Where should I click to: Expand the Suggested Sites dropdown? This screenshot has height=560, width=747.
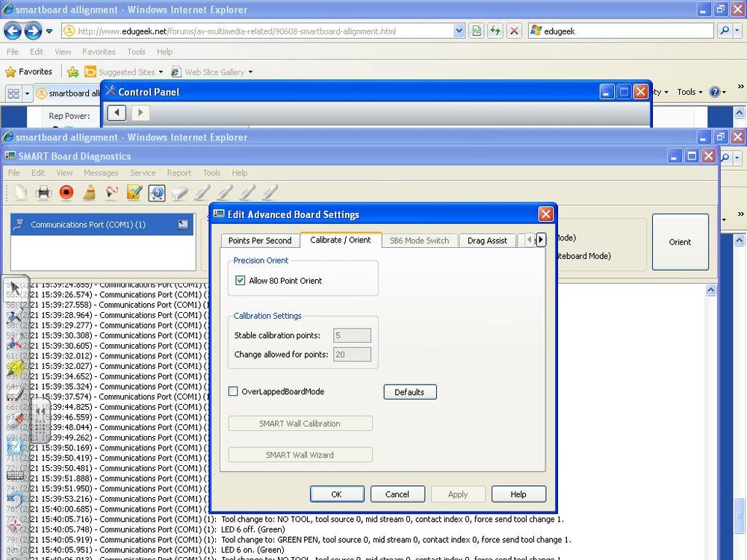161,72
